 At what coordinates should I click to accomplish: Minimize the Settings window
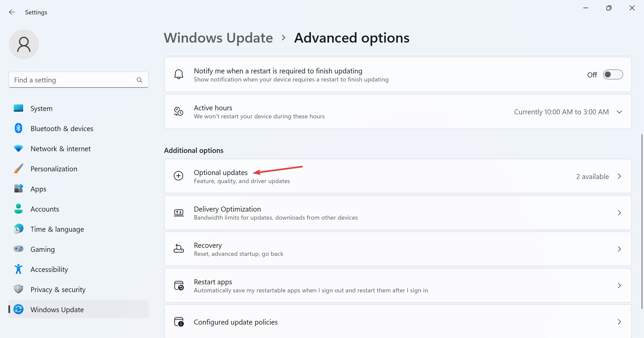coord(586,8)
